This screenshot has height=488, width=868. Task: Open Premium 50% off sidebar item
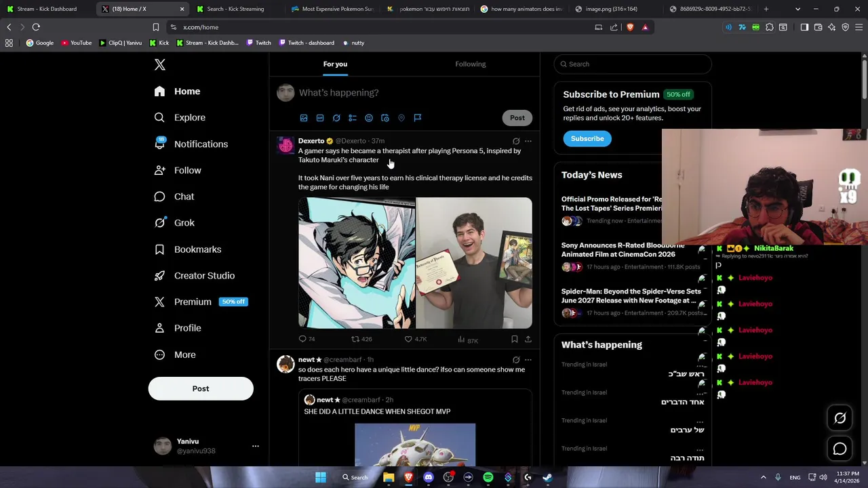[x=201, y=302]
